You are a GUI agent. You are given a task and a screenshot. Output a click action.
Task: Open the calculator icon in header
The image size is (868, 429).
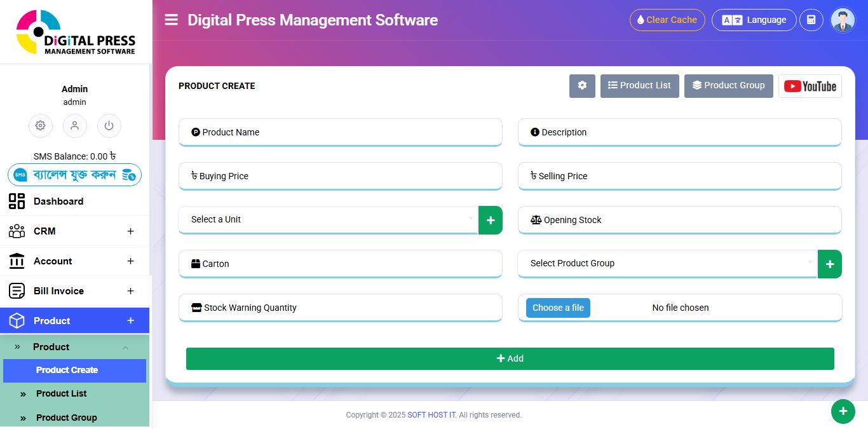click(x=811, y=20)
